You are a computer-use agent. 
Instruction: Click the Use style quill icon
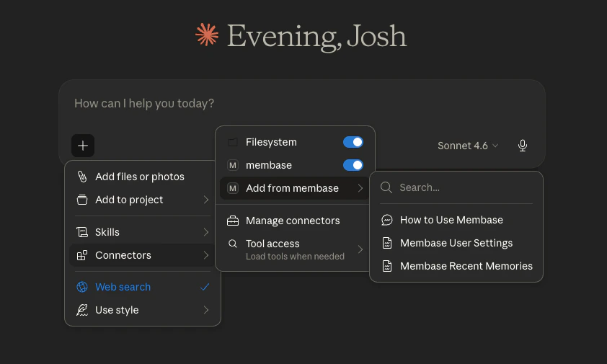82,310
